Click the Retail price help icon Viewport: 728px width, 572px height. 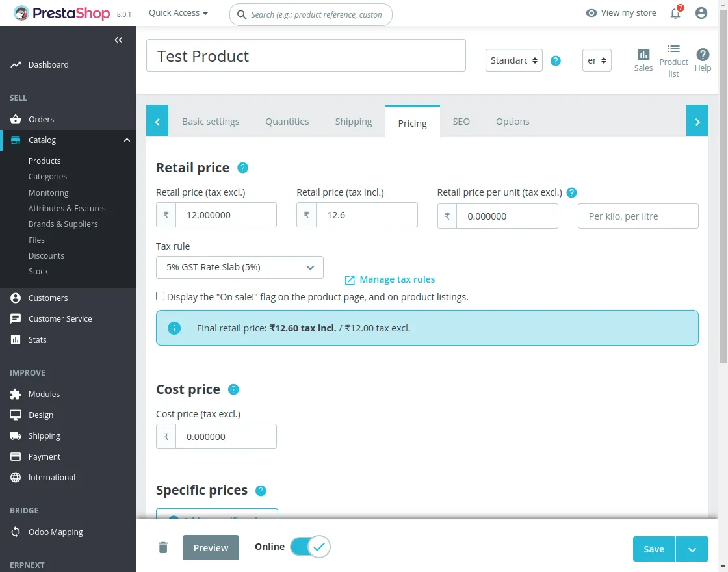coord(243,168)
